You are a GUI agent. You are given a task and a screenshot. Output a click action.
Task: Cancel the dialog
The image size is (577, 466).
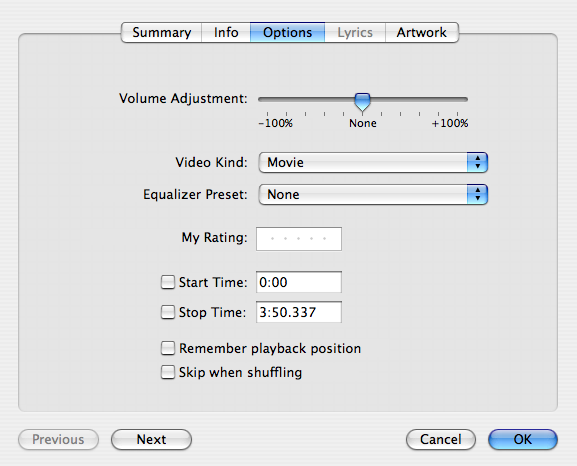441,439
